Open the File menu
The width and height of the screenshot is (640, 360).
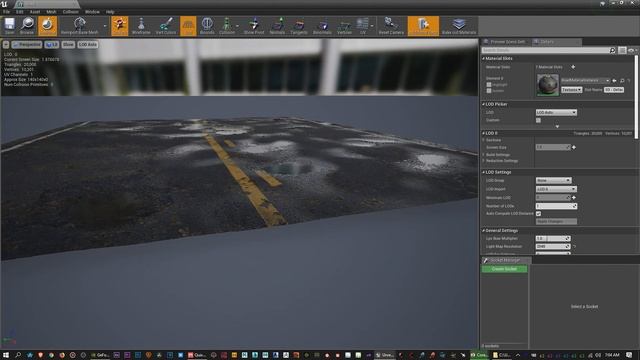pos(6,12)
